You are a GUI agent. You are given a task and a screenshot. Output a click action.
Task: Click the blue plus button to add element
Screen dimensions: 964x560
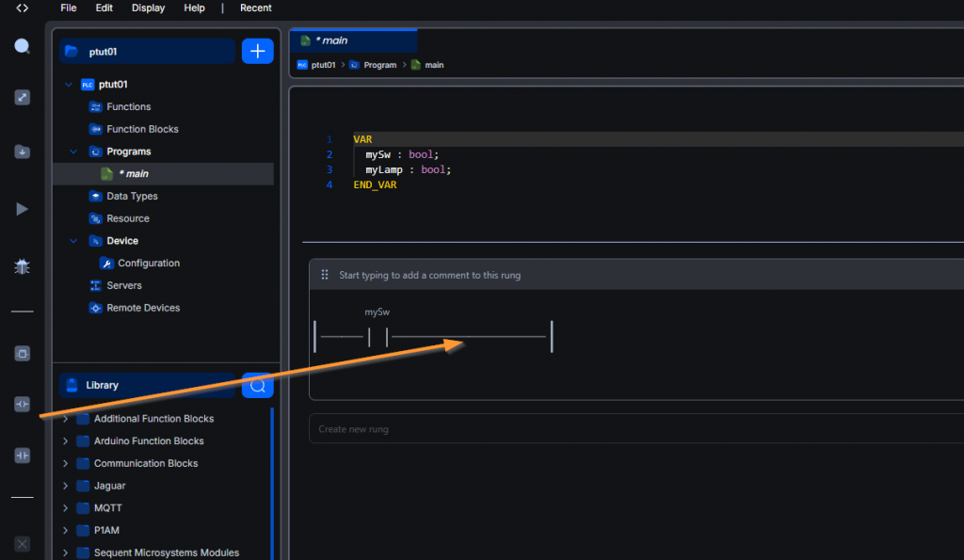[257, 51]
